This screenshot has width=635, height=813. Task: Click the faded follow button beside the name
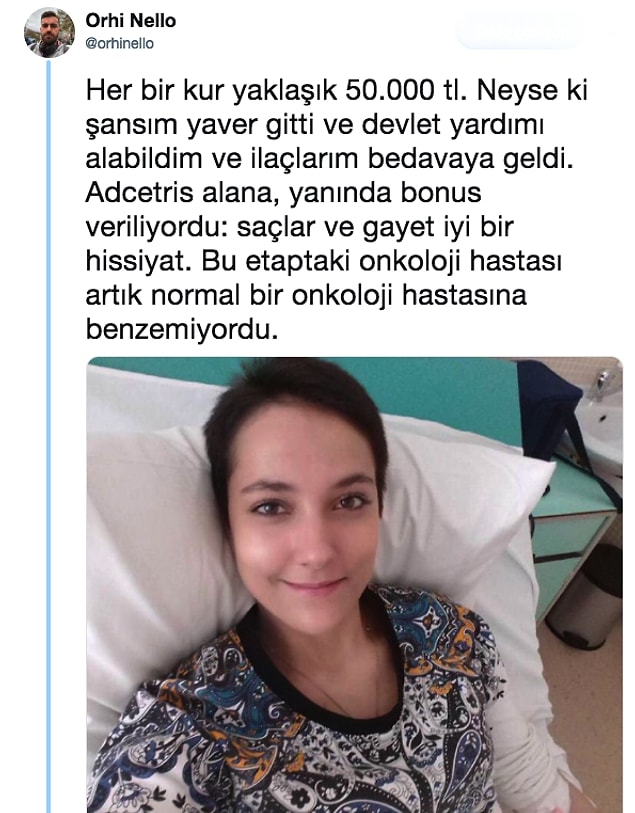pyautogui.click(x=518, y=31)
